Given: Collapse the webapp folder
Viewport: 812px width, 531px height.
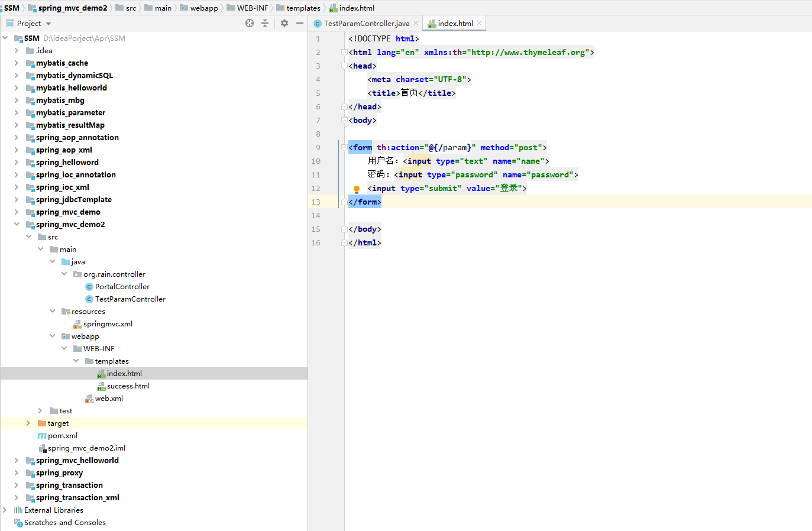Looking at the screenshot, I should click(x=52, y=336).
